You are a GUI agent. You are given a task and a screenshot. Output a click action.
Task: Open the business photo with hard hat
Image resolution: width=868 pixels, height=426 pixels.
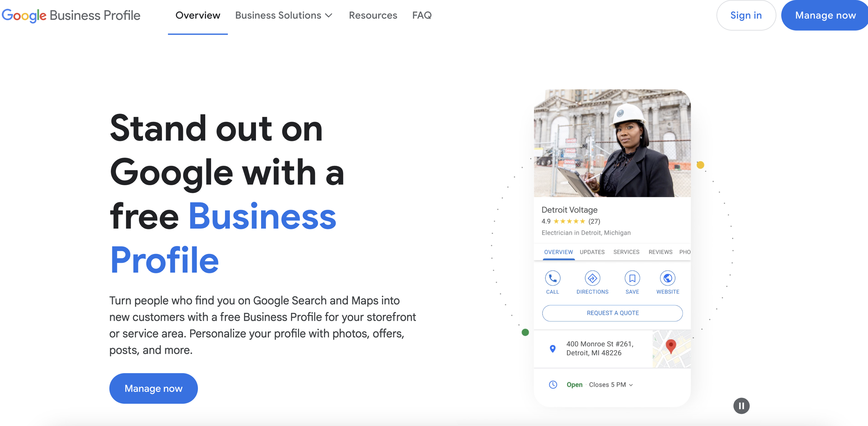pos(612,143)
